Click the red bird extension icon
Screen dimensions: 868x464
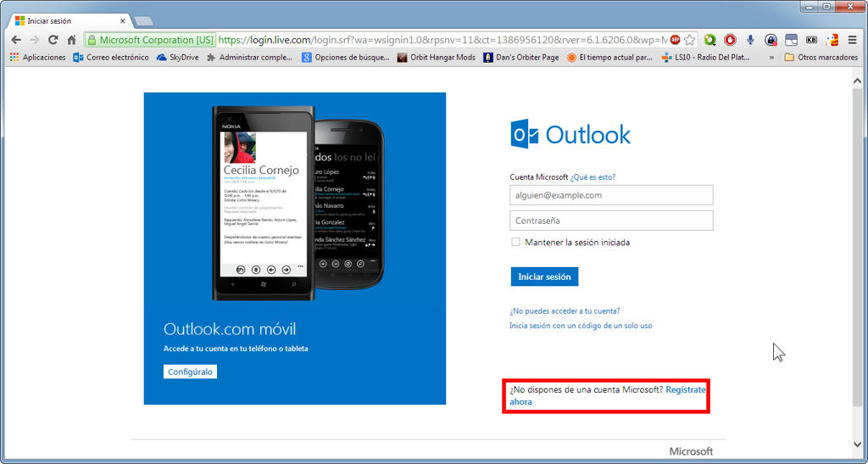click(x=832, y=40)
